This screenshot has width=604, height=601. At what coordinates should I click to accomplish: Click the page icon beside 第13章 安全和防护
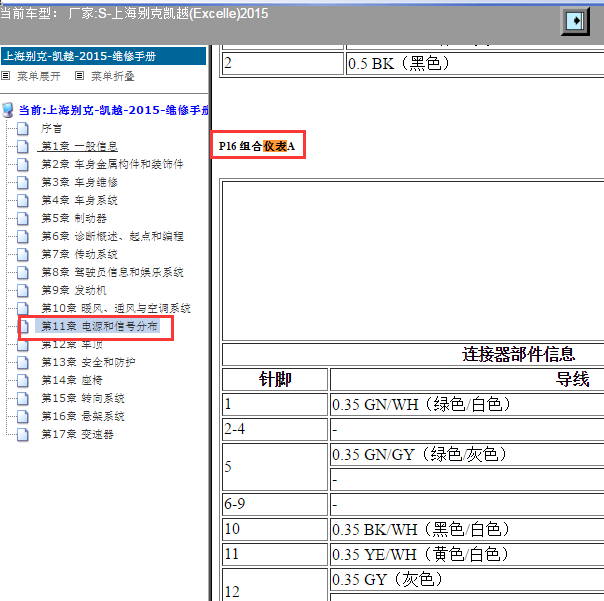pos(23,362)
